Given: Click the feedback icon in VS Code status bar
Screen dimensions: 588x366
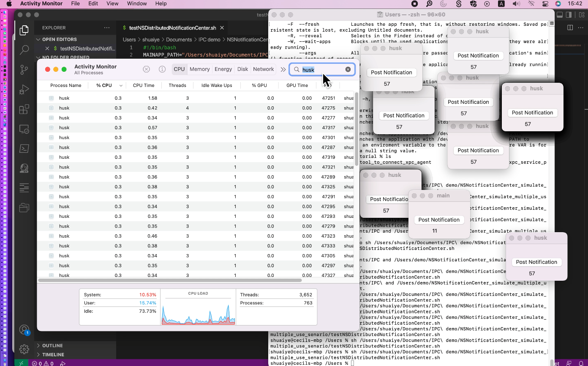Looking at the screenshot, I should (569, 363).
